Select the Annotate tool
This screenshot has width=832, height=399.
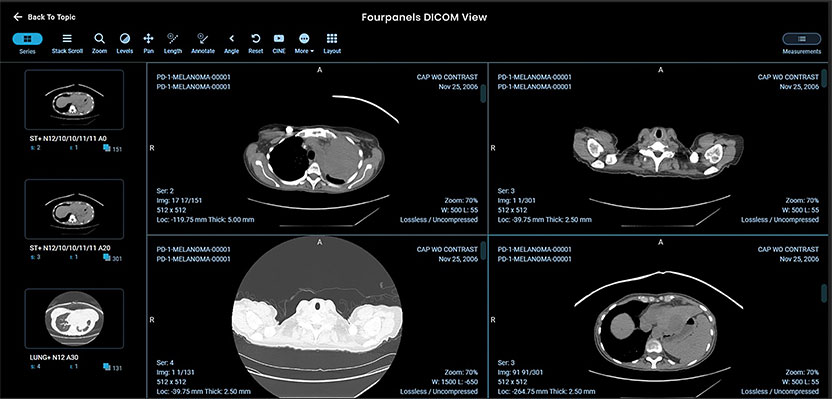coord(202,38)
